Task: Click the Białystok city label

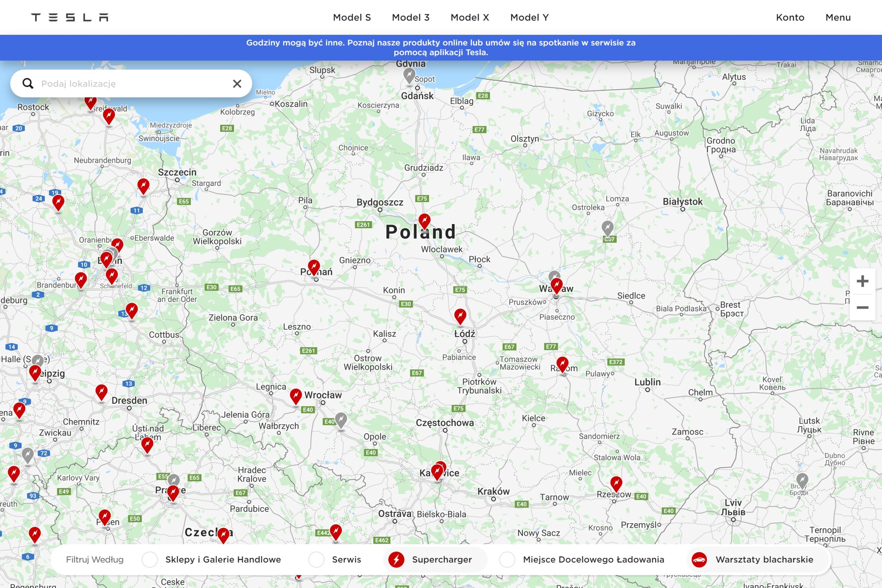Action: [683, 202]
